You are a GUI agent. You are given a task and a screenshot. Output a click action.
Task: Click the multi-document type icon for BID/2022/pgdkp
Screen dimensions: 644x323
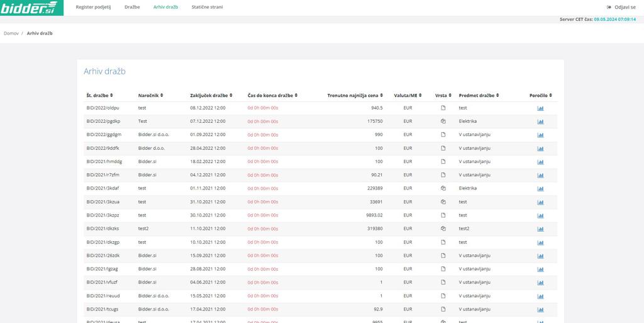[443, 122]
